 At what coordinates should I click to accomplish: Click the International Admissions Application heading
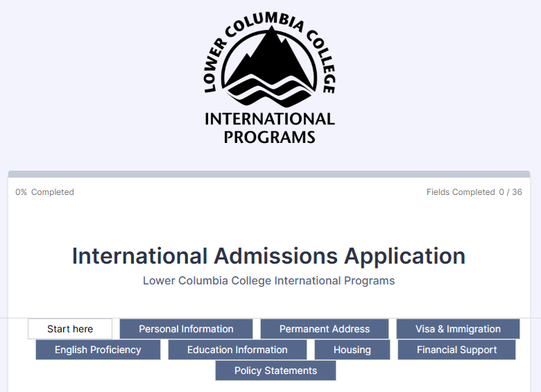[x=269, y=256]
